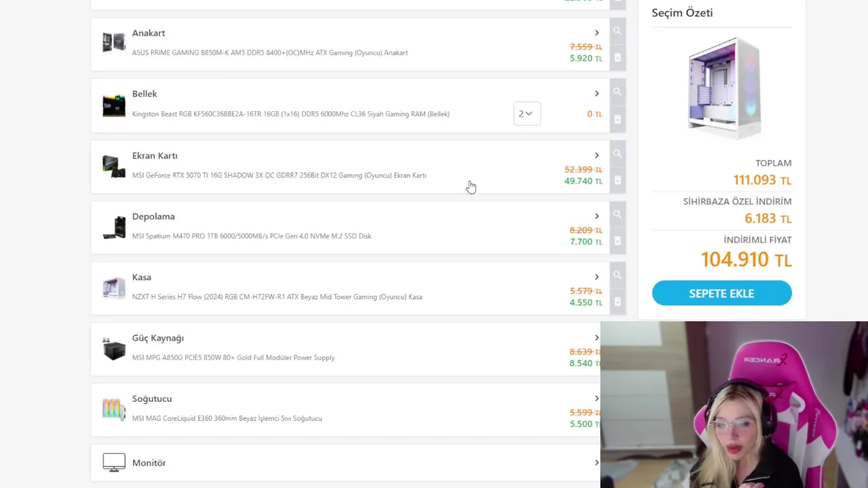Expand the Kasa row chevron

597,277
